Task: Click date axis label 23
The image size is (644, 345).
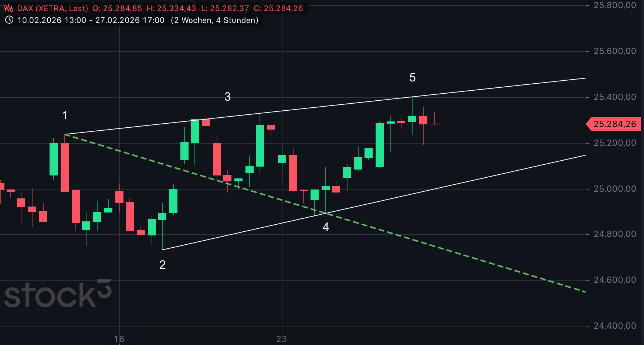Action: [x=282, y=339]
